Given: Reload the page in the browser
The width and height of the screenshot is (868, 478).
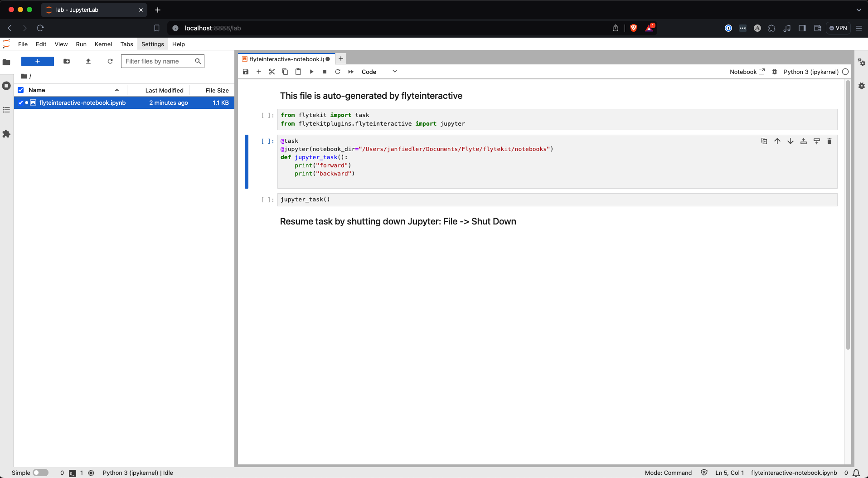Looking at the screenshot, I should tap(40, 28).
